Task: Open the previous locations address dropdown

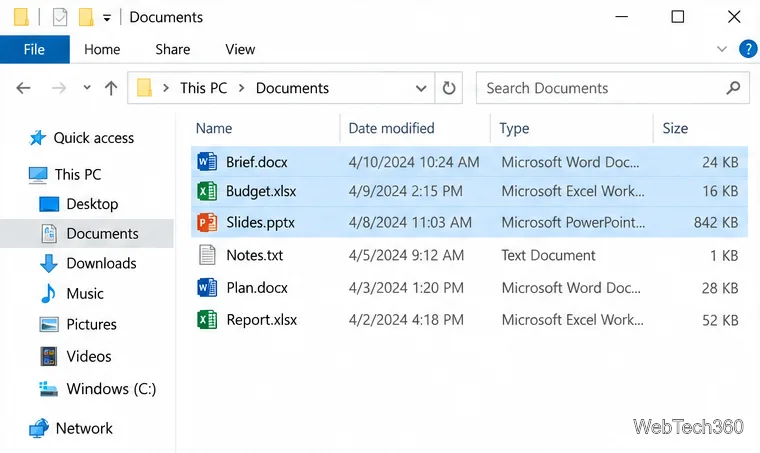Action: click(x=421, y=88)
